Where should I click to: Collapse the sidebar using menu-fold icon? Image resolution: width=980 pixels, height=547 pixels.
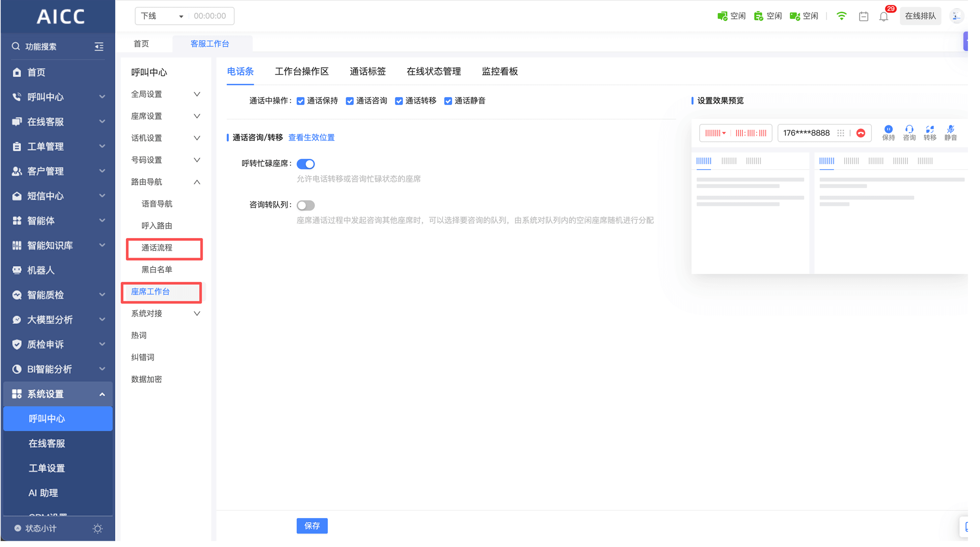point(99,46)
